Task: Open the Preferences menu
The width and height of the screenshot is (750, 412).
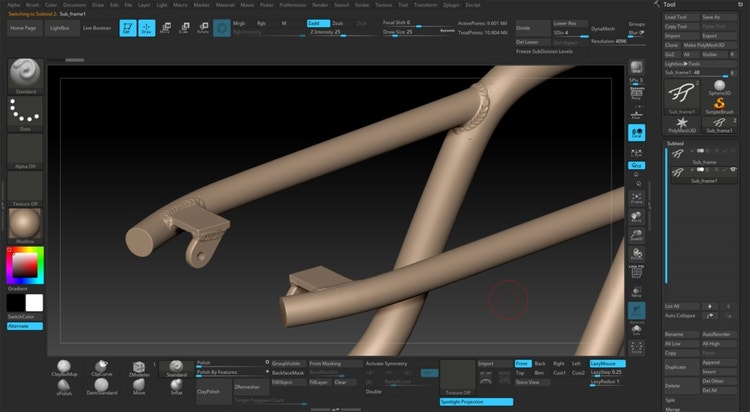Action: 293,5
